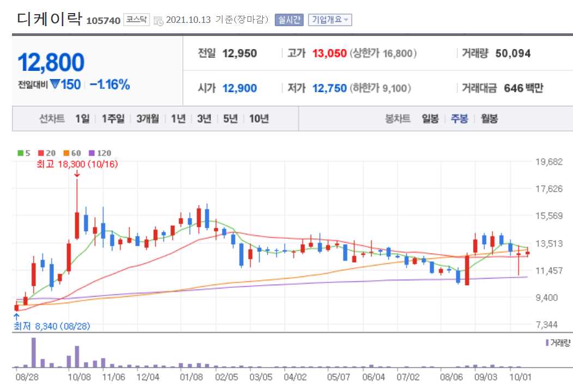The width and height of the screenshot is (573, 392).
Task: Select the red 20-day moving average legend icon
Action: [x=41, y=153]
